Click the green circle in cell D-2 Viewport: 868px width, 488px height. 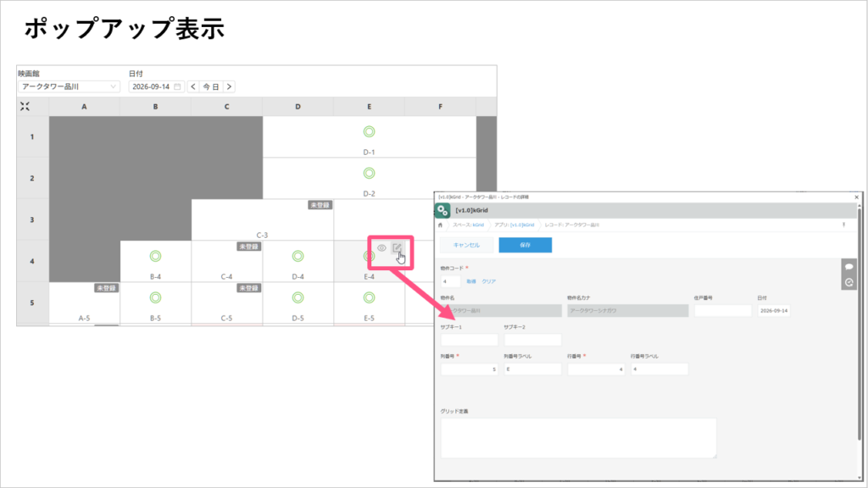[x=370, y=173]
